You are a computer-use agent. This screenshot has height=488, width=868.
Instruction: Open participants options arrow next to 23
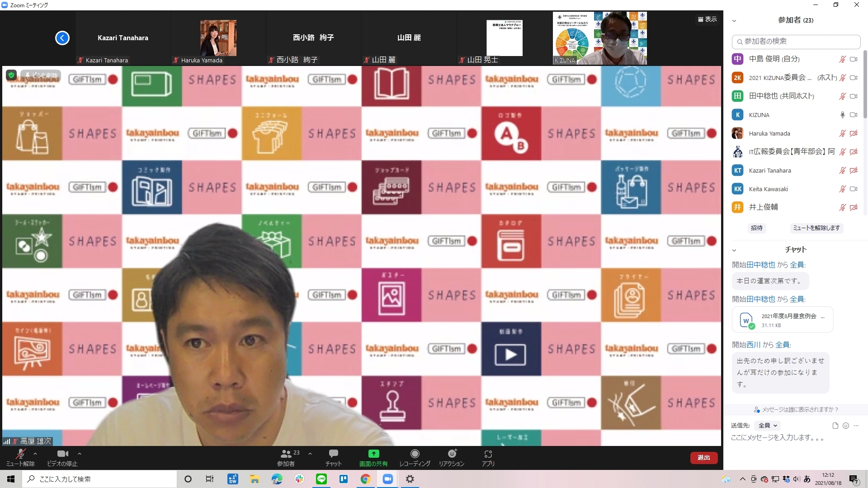[x=310, y=453]
